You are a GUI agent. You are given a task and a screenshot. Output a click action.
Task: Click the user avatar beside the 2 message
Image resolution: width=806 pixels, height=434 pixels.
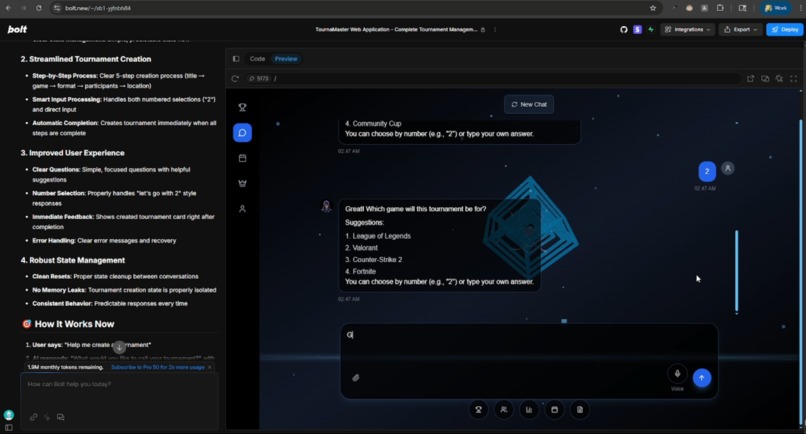(727, 168)
